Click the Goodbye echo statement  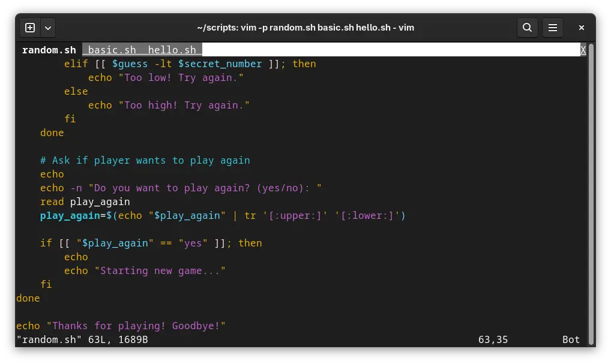pos(120,326)
